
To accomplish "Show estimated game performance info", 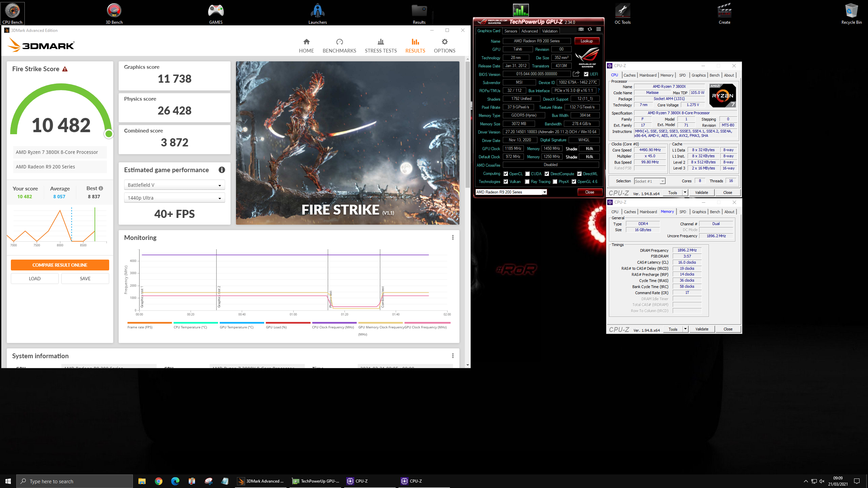I will pyautogui.click(x=222, y=170).
